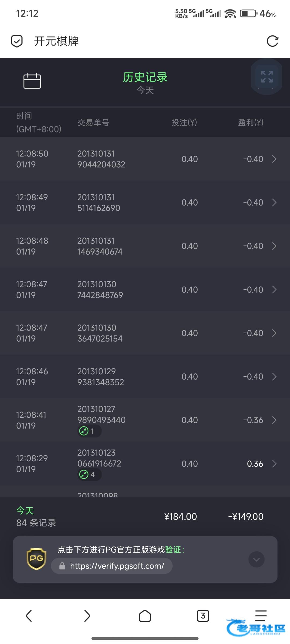The height and width of the screenshot is (644, 290).
Task: Tap the PG shield logo icon
Action: click(x=37, y=559)
